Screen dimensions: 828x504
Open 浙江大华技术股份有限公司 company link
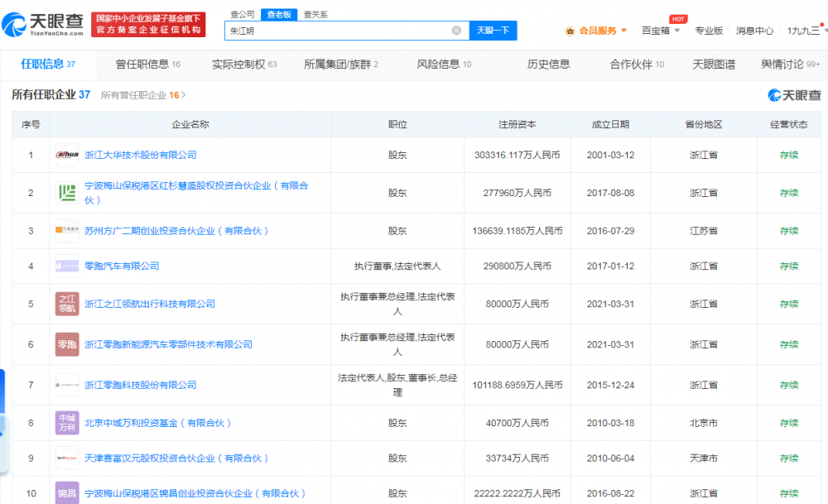[x=141, y=155]
